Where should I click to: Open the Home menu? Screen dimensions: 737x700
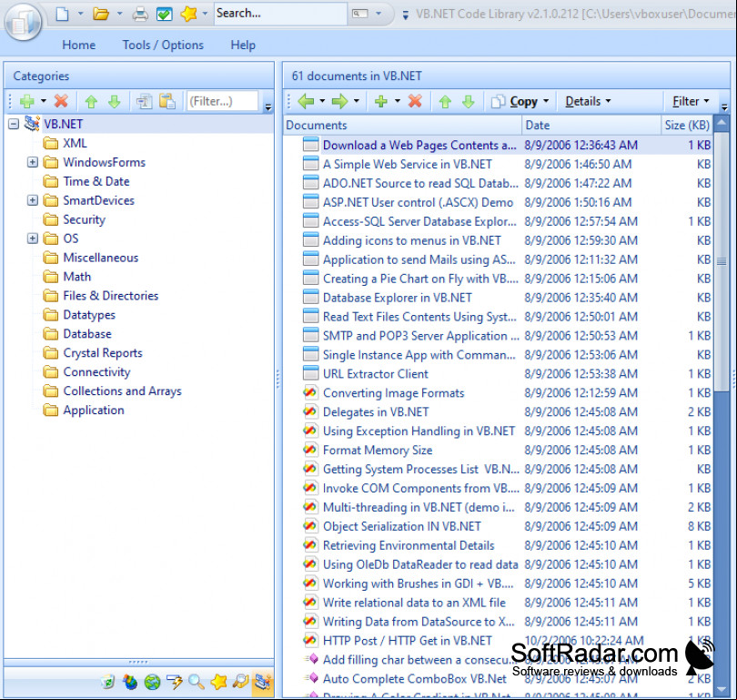(x=78, y=46)
